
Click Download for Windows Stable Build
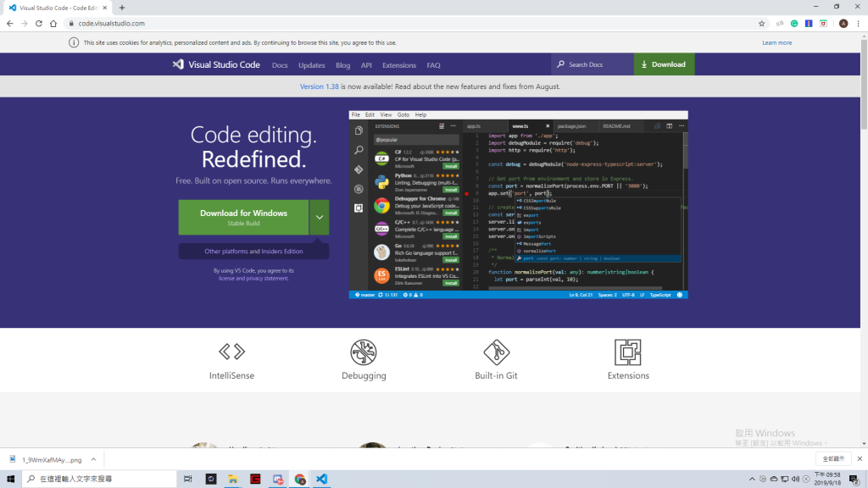click(x=243, y=218)
